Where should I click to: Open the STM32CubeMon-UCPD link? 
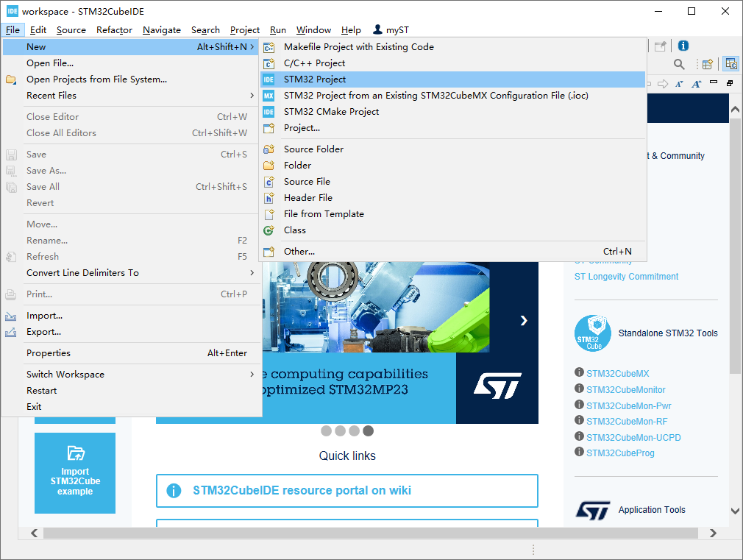(x=633, y=438)
